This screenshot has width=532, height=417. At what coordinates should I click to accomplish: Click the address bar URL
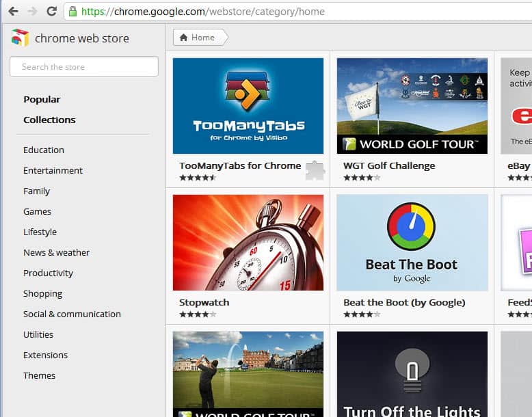tap(203, 12)
